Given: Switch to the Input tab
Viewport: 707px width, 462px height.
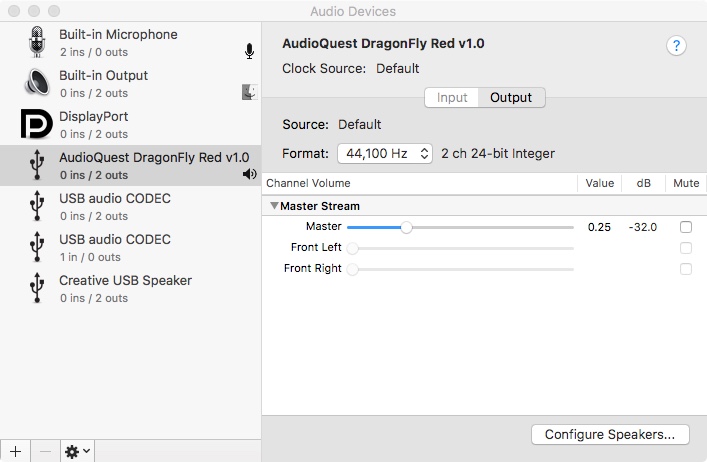Looking at the screenshot, I should click(452, 98).
